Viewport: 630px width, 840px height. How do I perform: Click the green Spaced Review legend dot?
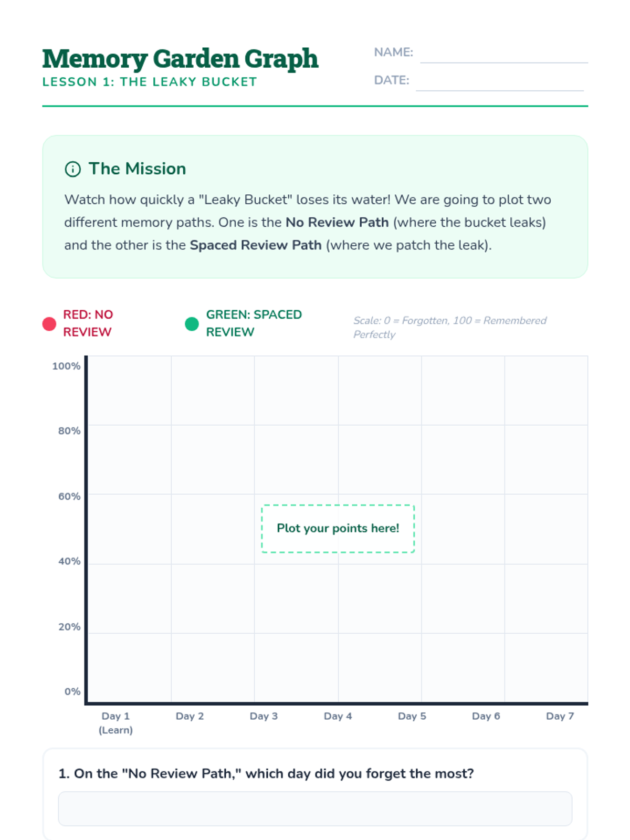click(x=192, y=324)
